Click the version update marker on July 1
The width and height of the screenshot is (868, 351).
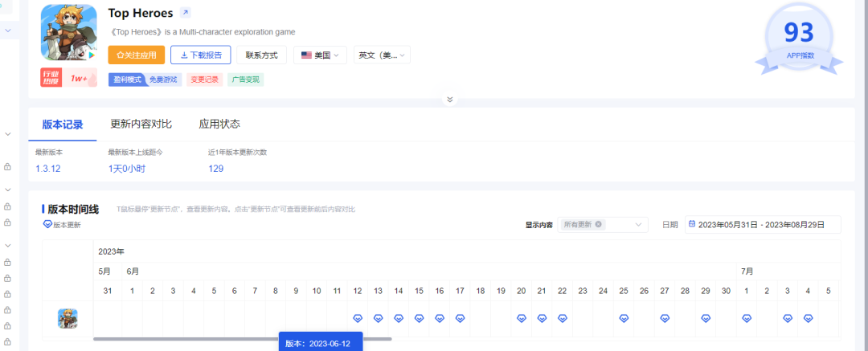(x=747, y=318)
